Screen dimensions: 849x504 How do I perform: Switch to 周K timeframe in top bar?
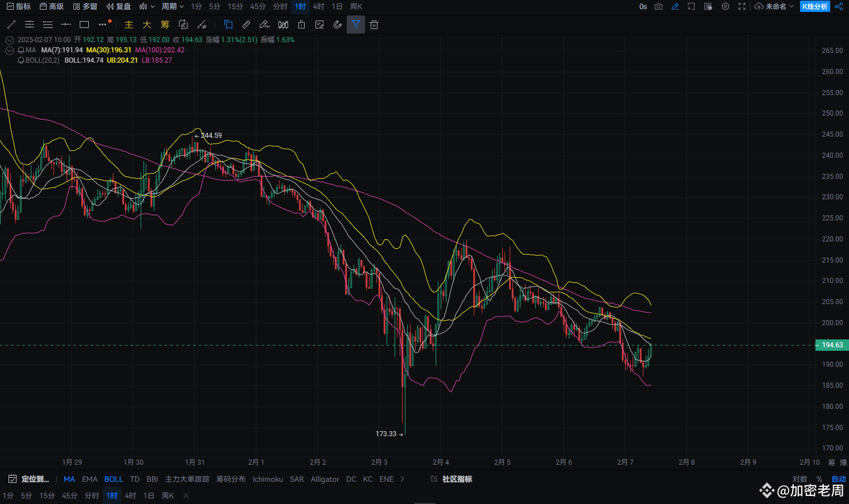click(356, 6)
